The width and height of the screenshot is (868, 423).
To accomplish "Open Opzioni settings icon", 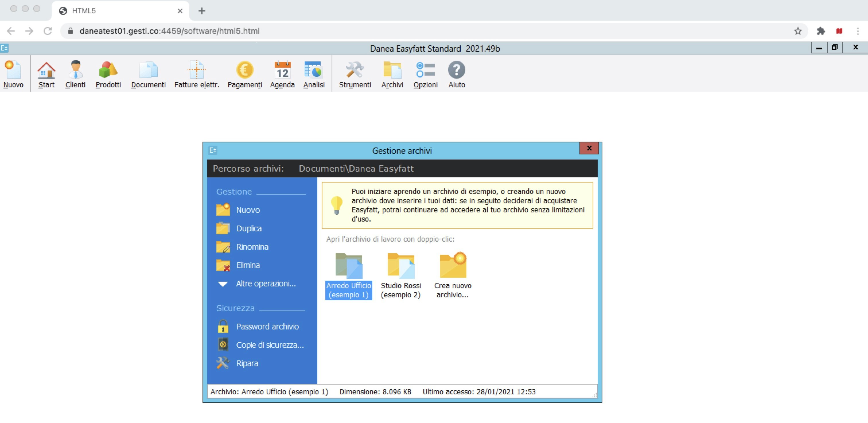I will (x=425, y=73).
